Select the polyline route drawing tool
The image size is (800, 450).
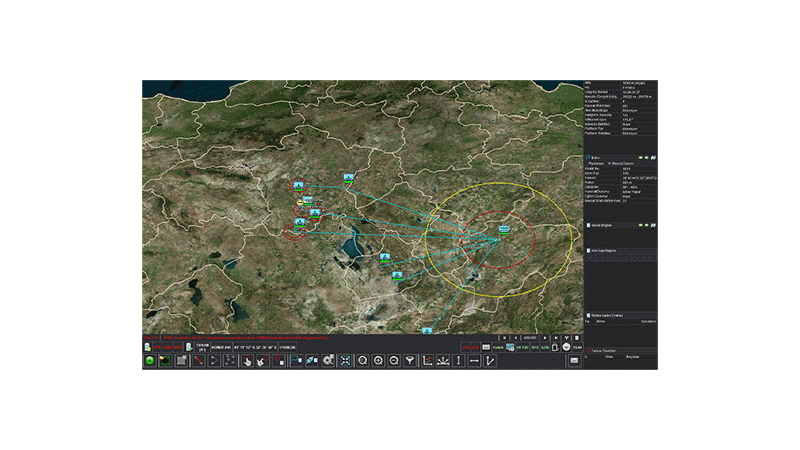[x=214, y=361]
